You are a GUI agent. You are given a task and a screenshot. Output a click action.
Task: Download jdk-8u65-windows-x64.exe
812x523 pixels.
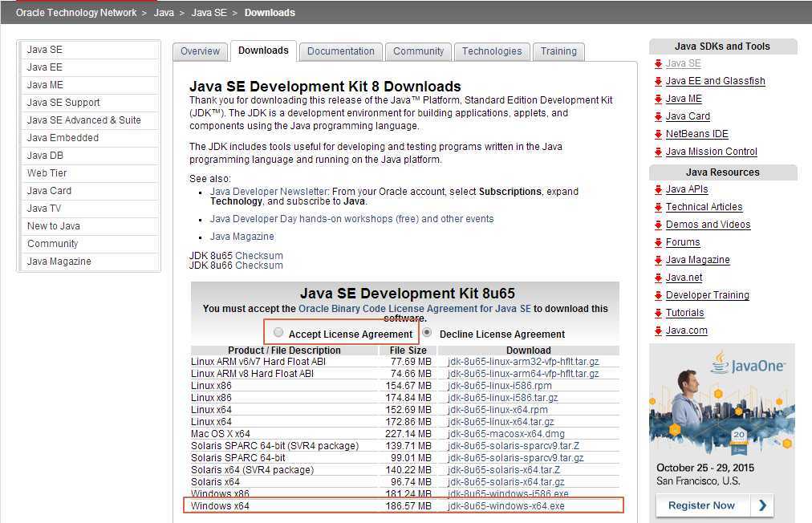(506, 506)
